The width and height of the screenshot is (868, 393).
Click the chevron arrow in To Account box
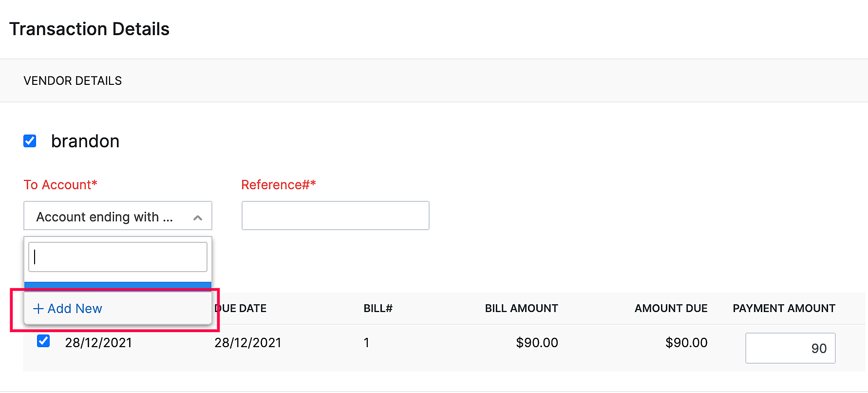[198, 217]
